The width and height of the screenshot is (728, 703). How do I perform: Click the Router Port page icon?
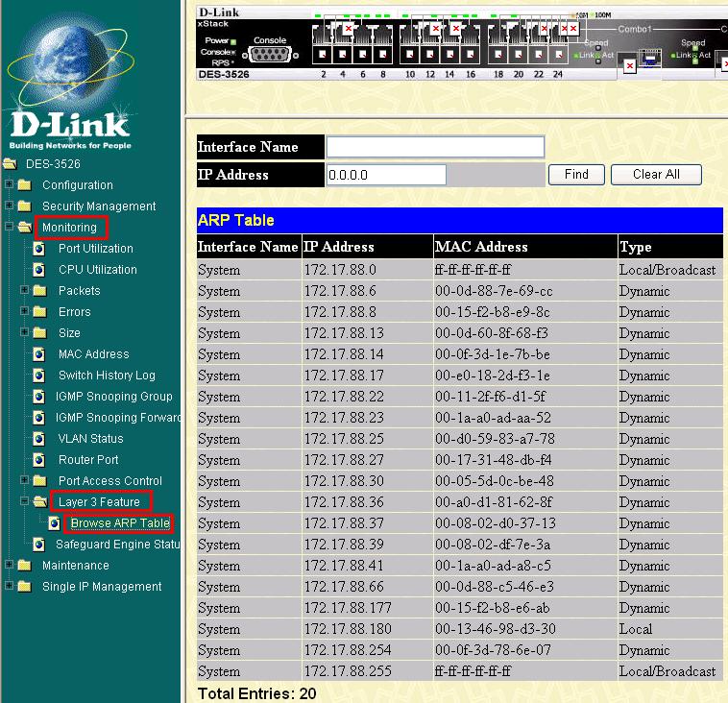click(39, 460)
